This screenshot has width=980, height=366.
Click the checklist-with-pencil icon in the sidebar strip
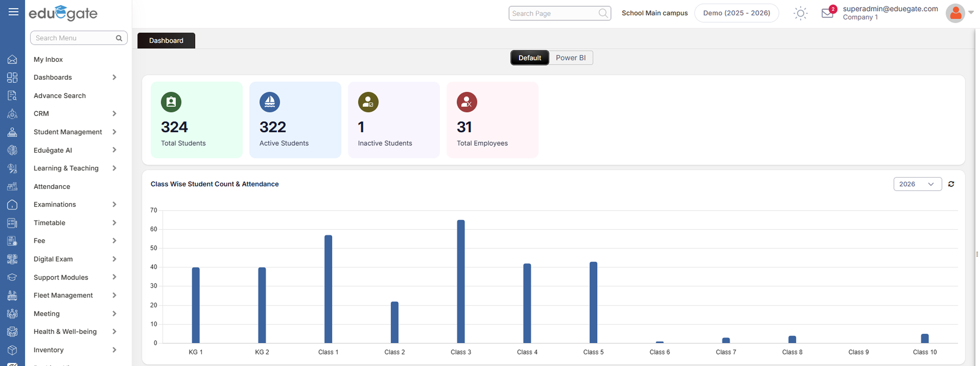(12, 223)
